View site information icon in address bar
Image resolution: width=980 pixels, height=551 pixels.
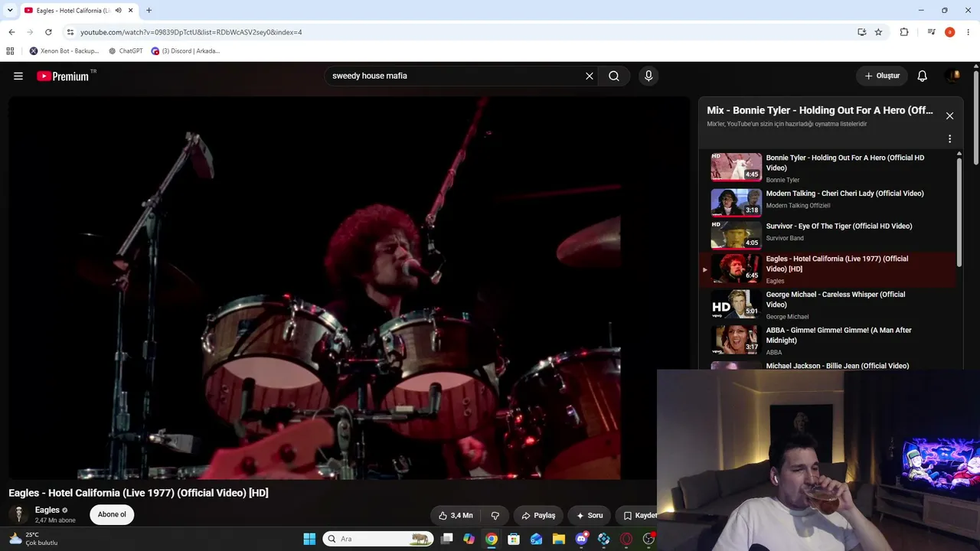(x=70, y=32)
